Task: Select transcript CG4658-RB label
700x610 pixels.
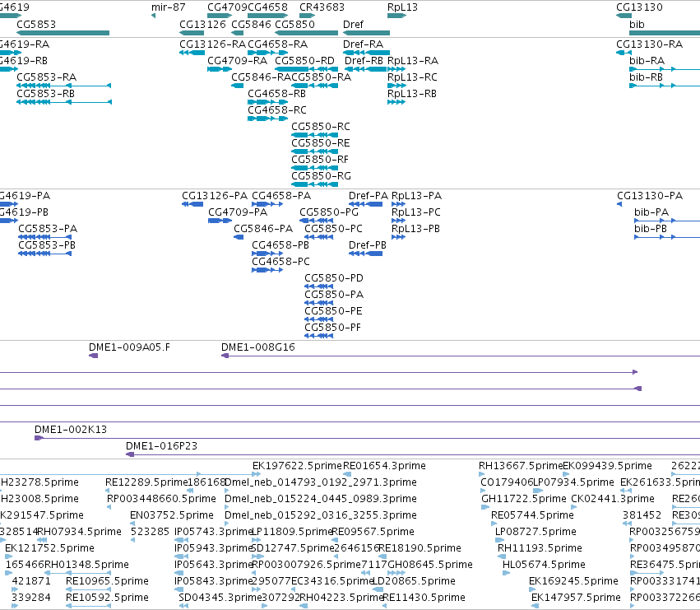Action: [276, 94]
